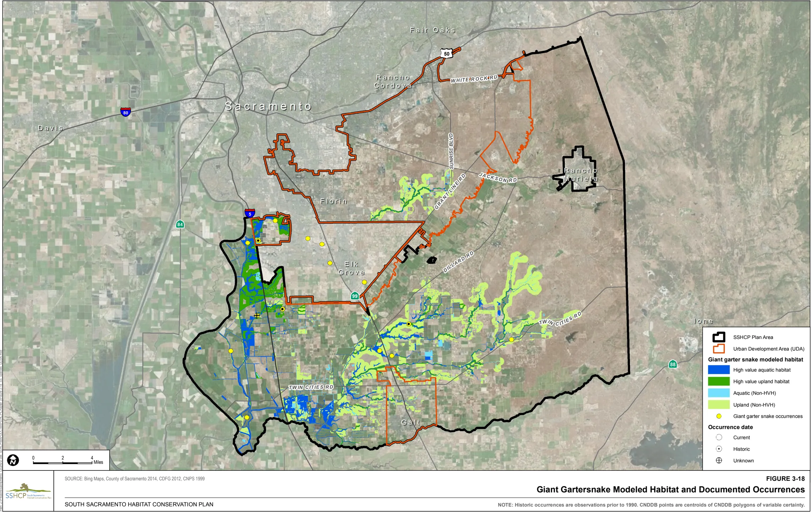Click the SSHCP Plan Area legend symbol
Screen dimensions: 812x512
719,337
